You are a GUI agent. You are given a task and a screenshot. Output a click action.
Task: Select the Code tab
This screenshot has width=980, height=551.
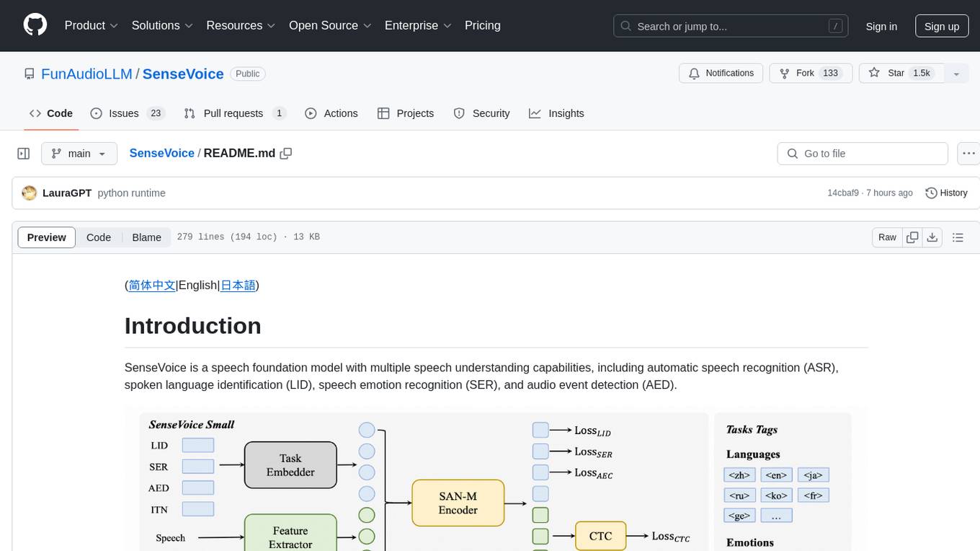[x=51, y=113]
